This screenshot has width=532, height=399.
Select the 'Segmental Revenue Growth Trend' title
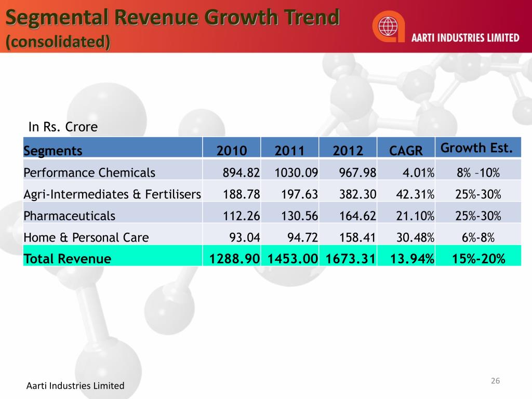tap(172, 17)
